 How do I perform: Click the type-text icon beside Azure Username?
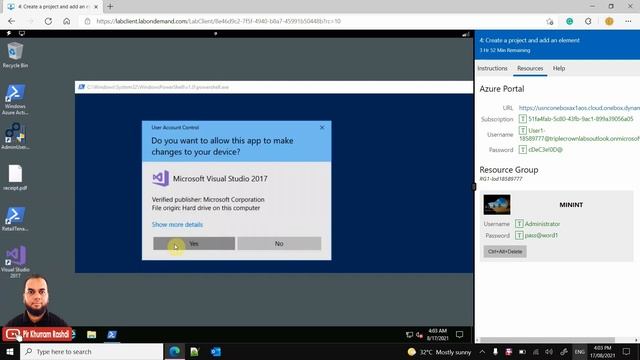click(522, 130)
